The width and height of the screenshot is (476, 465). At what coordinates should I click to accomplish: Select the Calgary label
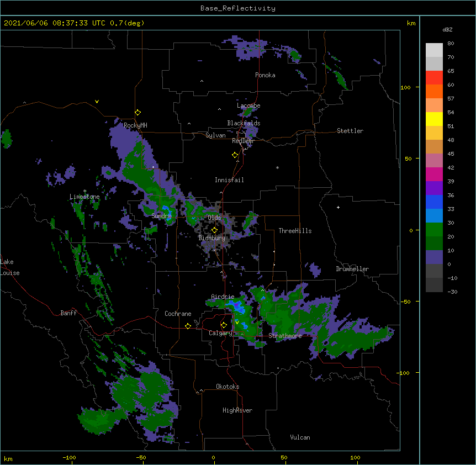pos(220,333)
